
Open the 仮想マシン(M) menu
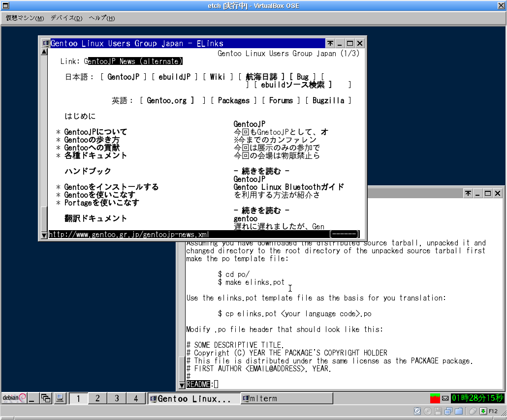coord(25,18)
